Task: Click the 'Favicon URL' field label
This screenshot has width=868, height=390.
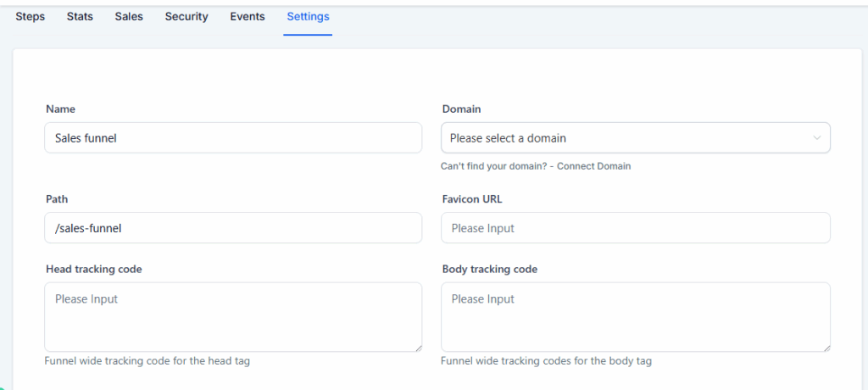Action: pyautogui.click(x=472, y=199)
